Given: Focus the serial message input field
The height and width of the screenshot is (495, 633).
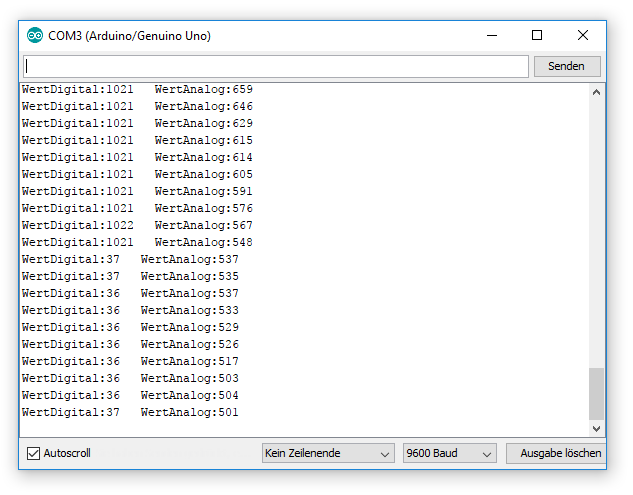Looking at the screenshot, I should click(276, 66).
